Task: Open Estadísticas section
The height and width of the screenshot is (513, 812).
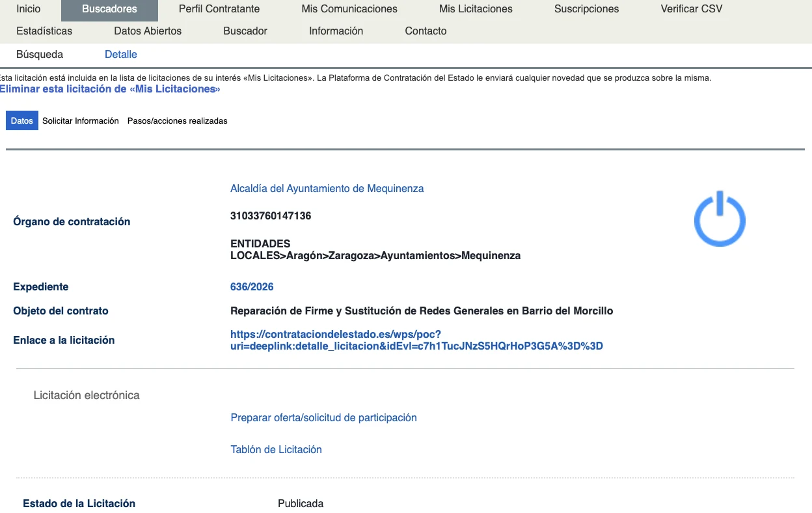Action: point(44,31)
